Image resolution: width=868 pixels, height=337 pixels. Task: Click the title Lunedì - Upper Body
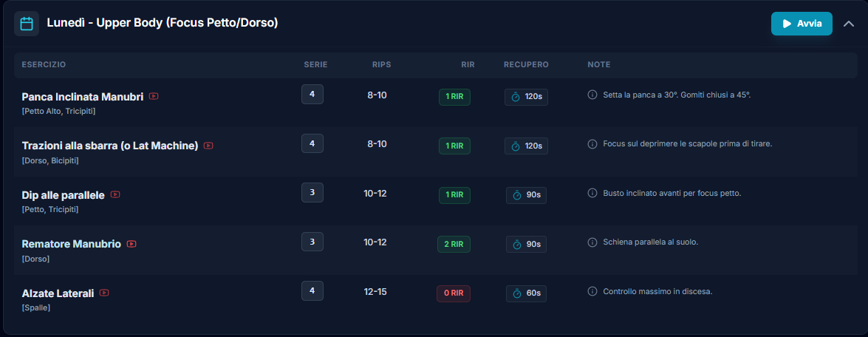(163, 23)
